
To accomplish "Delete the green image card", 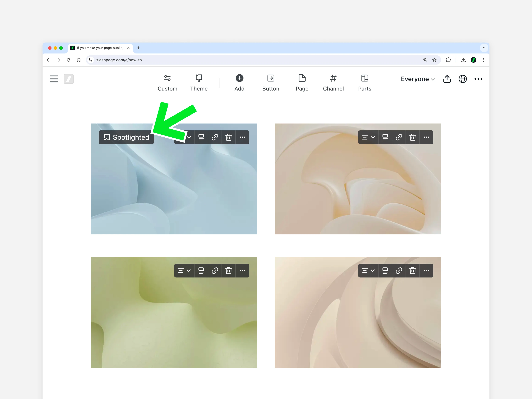I will pos(228,271).
